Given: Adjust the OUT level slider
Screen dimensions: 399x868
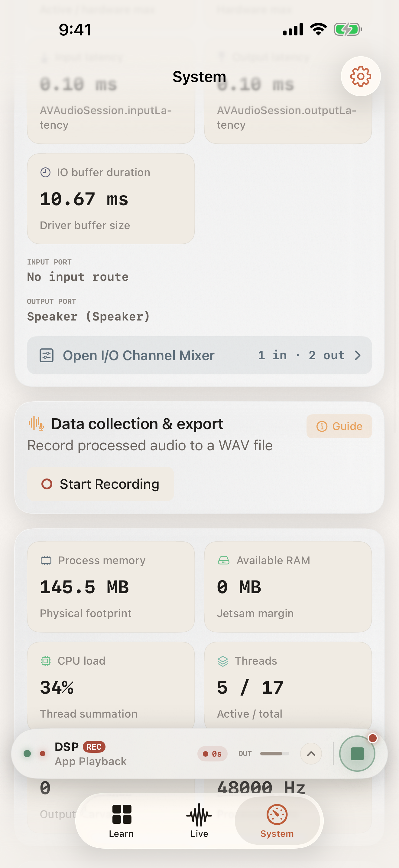Looking at the screenshot, I should [274, 753].
